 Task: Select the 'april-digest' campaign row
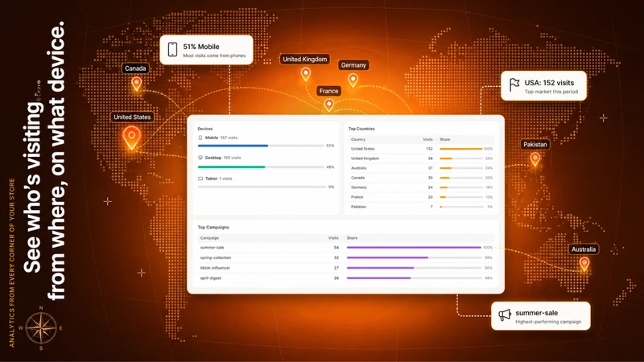[346, 278]
